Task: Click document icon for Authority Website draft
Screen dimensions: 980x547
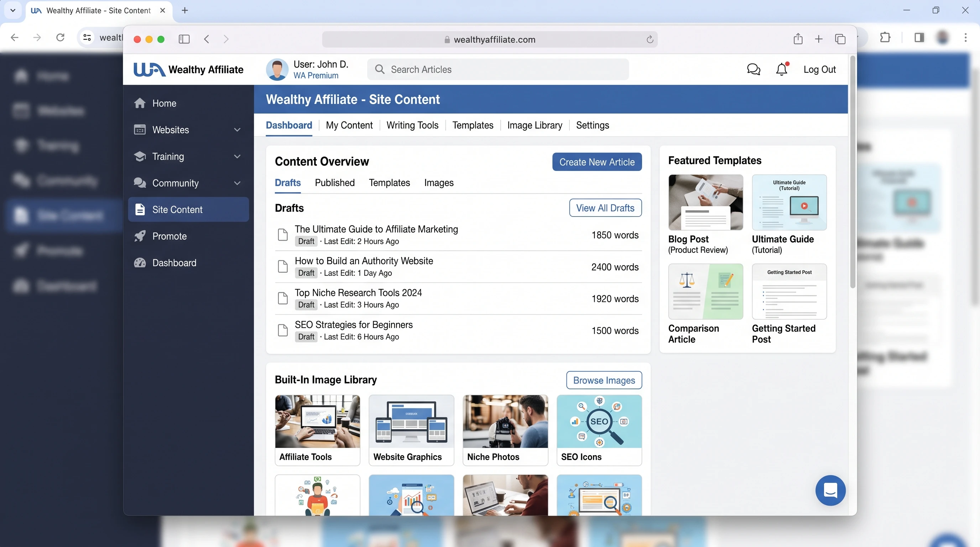Action: coord(283,266)
